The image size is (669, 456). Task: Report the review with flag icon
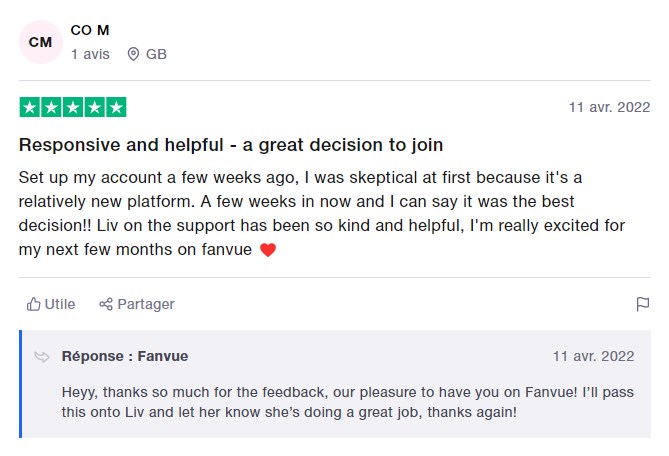643,304
